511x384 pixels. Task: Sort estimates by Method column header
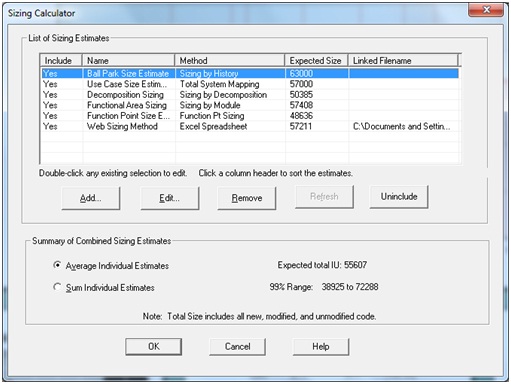(x=230, y=61)
